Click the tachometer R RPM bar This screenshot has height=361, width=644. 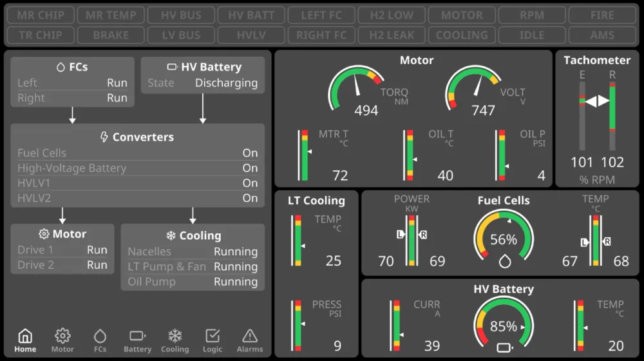tap(612, 116)
